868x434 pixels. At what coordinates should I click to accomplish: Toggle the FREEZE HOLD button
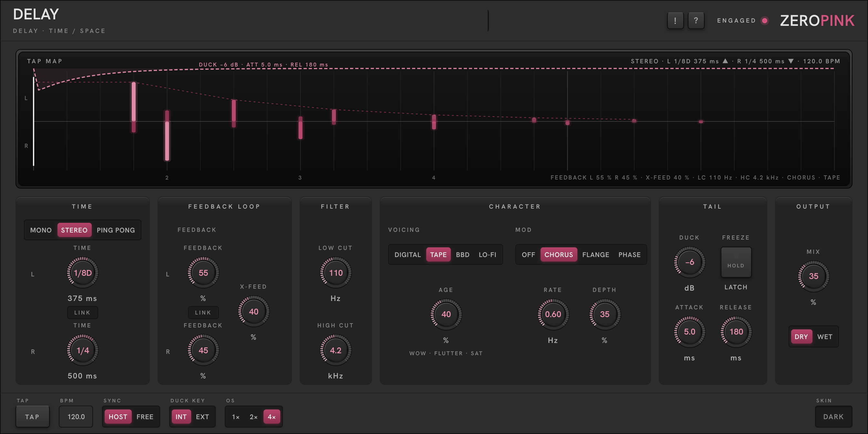tap(736, 262)
